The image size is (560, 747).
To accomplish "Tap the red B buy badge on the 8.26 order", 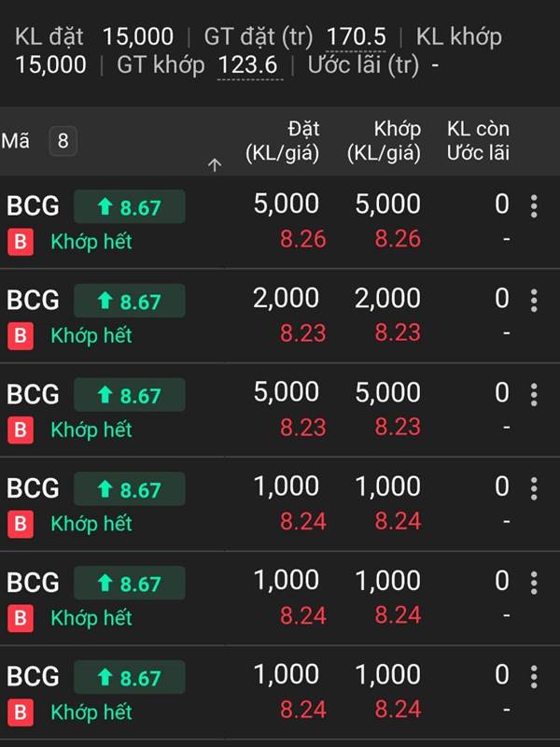I will [x=21, y=242].
